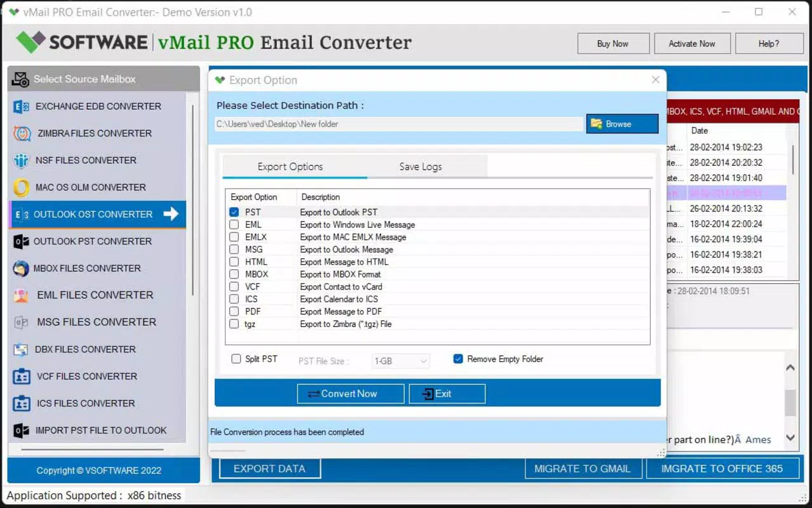Enable the EML export option checkbox
This screenshot has height=508, width=812.
[x=234, y=225]
